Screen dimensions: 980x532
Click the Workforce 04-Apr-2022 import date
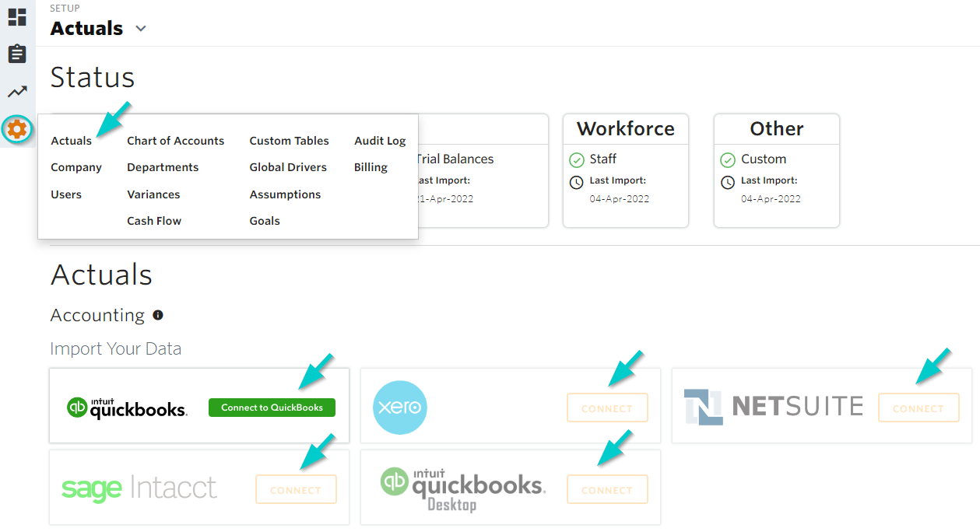coord(620,198)
